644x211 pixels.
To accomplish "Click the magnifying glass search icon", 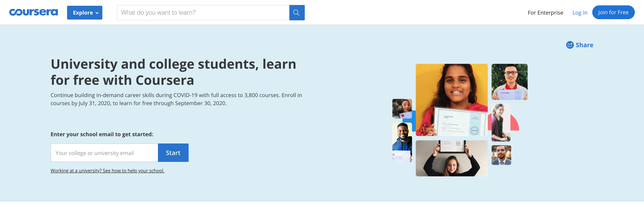I will [x=297, y=12].
